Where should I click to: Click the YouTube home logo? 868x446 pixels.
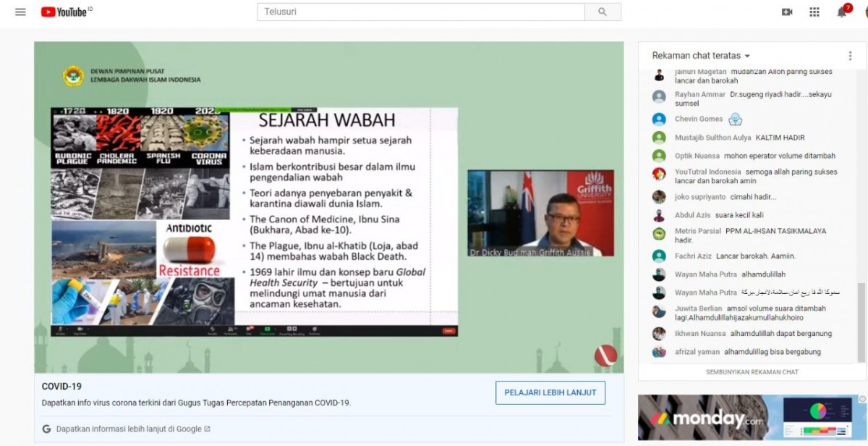pyautogui.click(x=65, y=12)
